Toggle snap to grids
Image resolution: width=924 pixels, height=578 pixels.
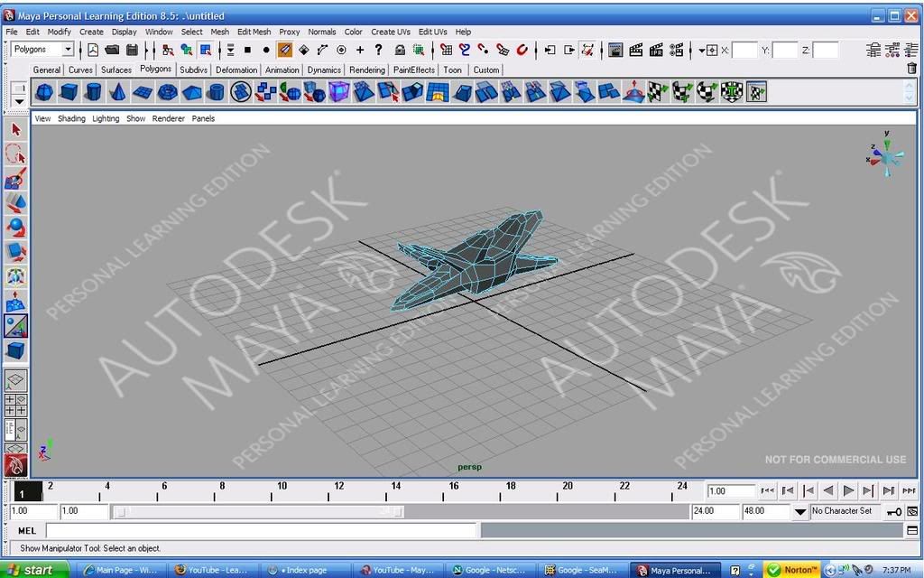coord(446,51)
